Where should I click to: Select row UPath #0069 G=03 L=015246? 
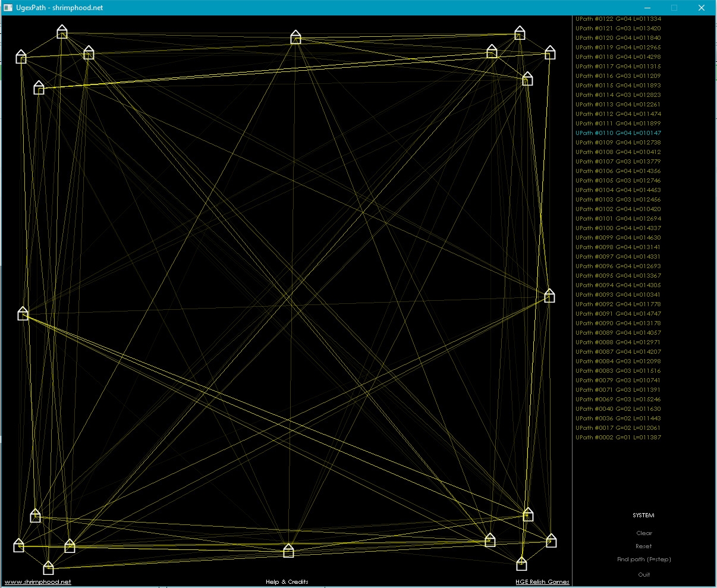coord(618,400)
